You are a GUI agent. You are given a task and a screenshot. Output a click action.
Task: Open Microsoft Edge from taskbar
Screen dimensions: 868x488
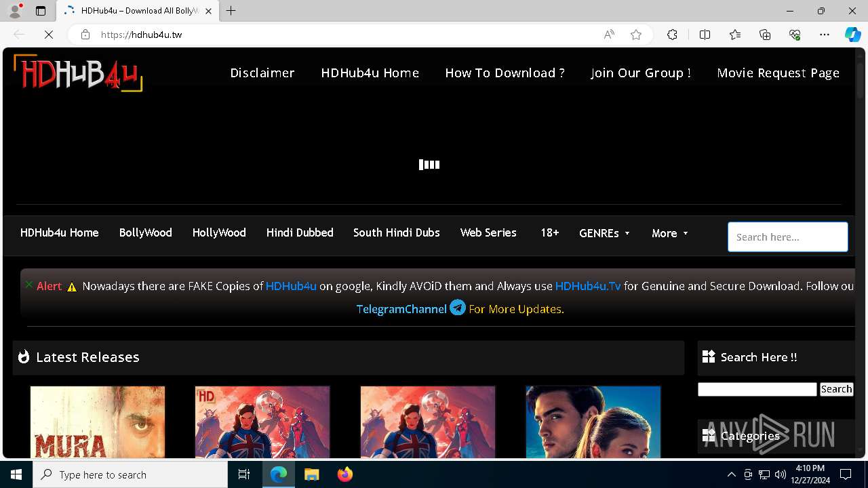279,474
